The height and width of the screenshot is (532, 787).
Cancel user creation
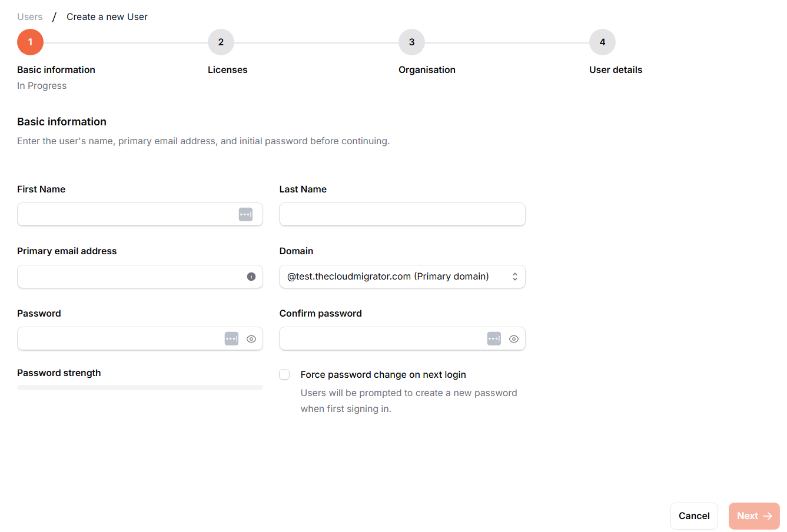pos(694,516)
